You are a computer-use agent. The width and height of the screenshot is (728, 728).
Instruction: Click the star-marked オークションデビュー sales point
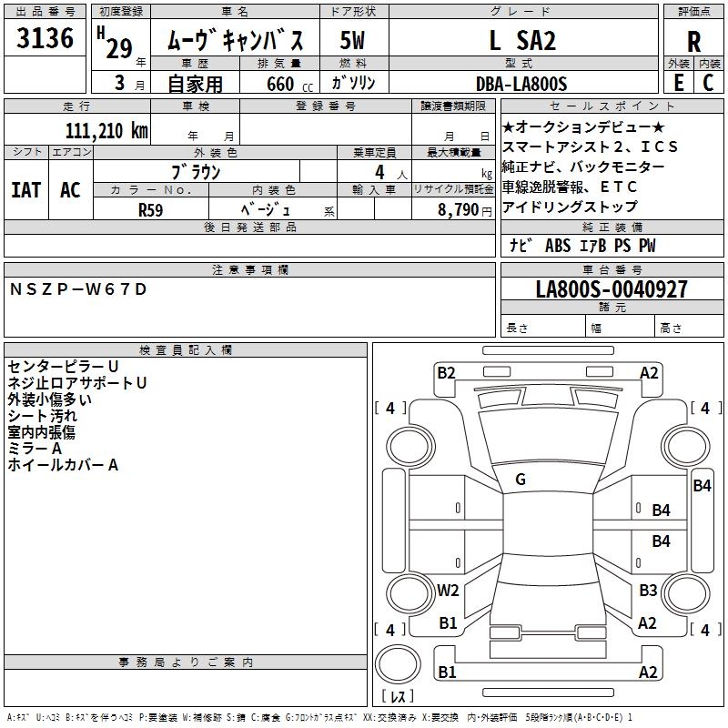tap(583, 127)
